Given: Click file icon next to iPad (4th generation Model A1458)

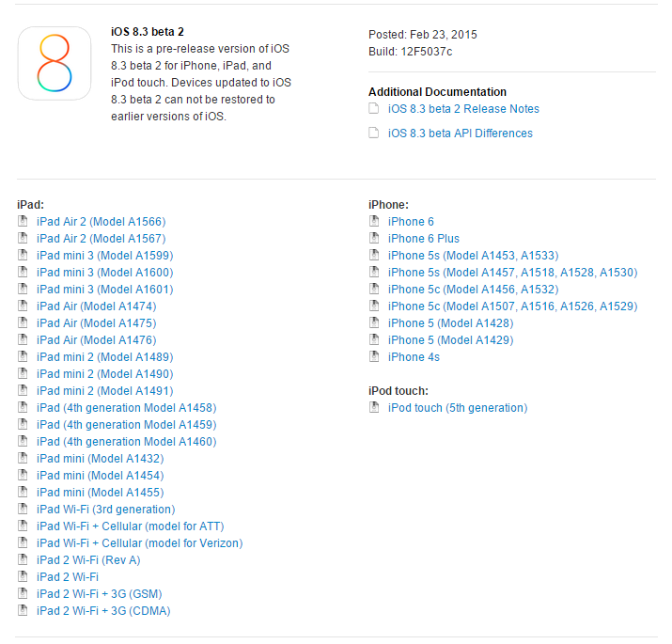Looking at the screenshot, I should click(x=23, y=407).
